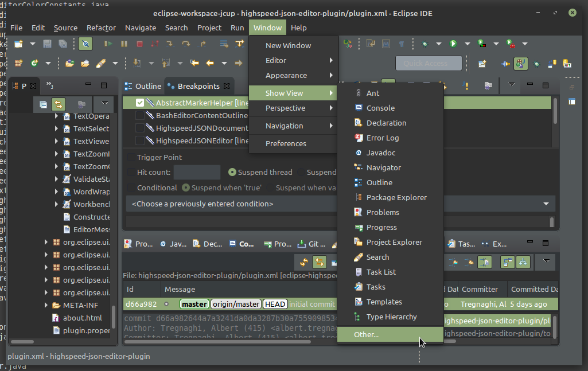
Task: Click Collapse All in Package Explorer
Action: (43, 104)
